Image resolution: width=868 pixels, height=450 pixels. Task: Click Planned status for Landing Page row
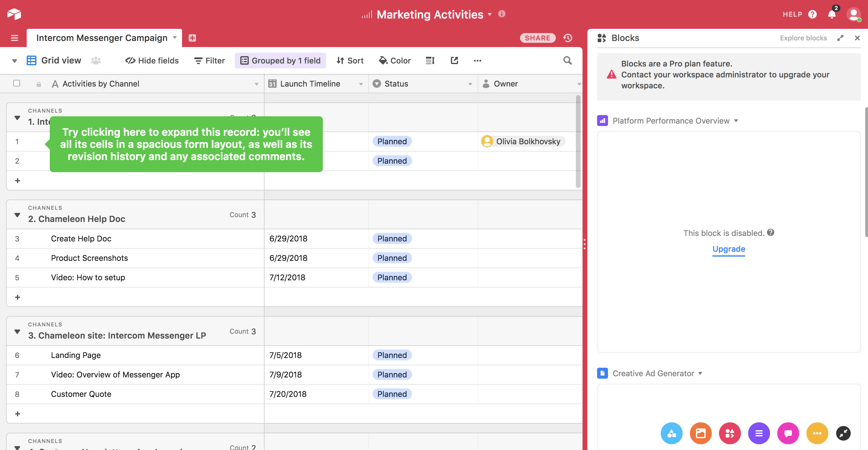tap(392, 355)
